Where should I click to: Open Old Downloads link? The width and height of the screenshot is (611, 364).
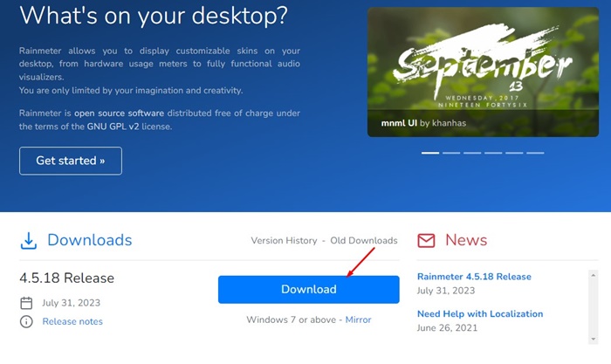point(364,240)
